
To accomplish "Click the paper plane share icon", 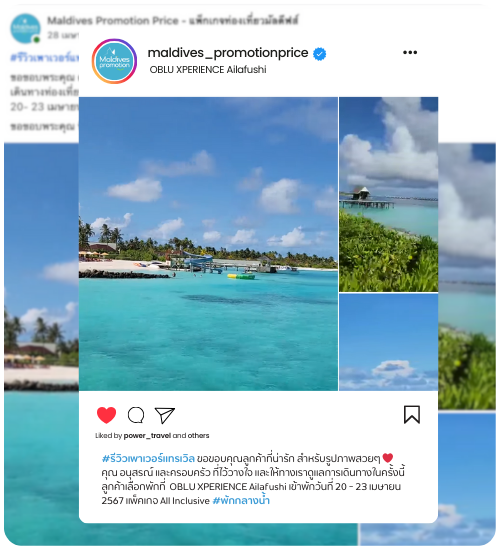I will tap(165, 415).
